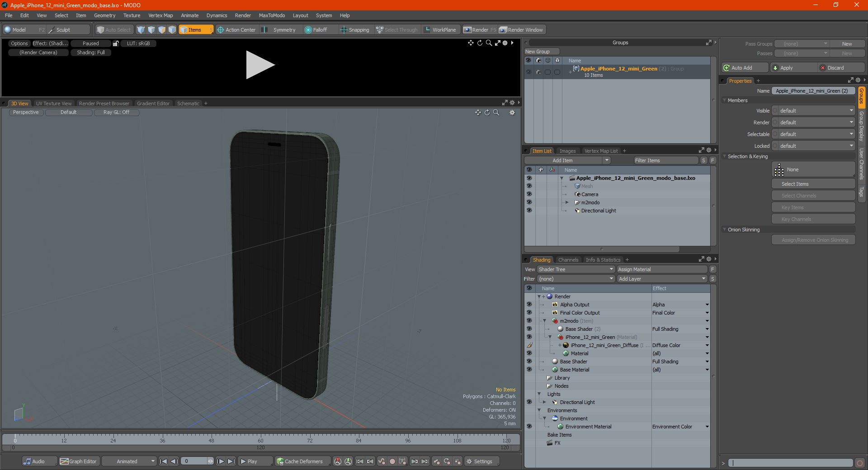Click the 3D viewport pan/move icon
The width and height of the screenshot is (868, 470).
pos(478,113)
